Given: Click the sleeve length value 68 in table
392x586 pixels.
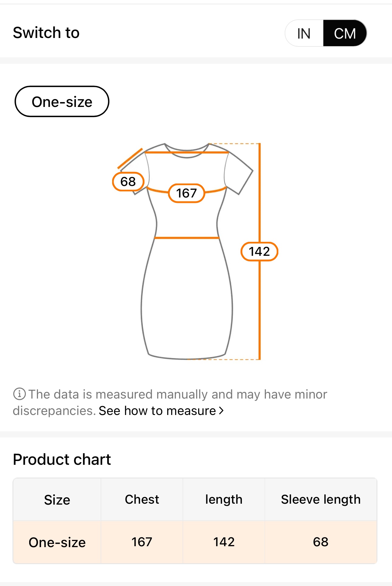Looking at the screenshot, I should tap(321, 542).
